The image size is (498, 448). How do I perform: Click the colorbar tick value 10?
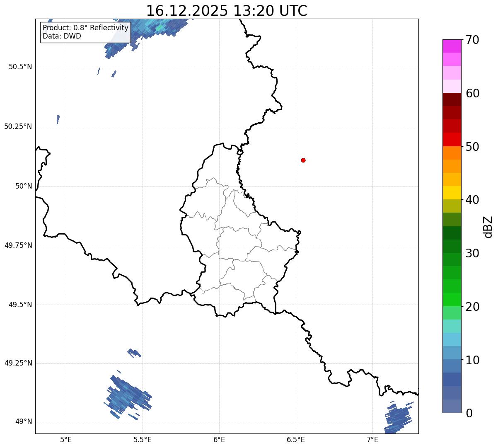(x=472, y=360)
